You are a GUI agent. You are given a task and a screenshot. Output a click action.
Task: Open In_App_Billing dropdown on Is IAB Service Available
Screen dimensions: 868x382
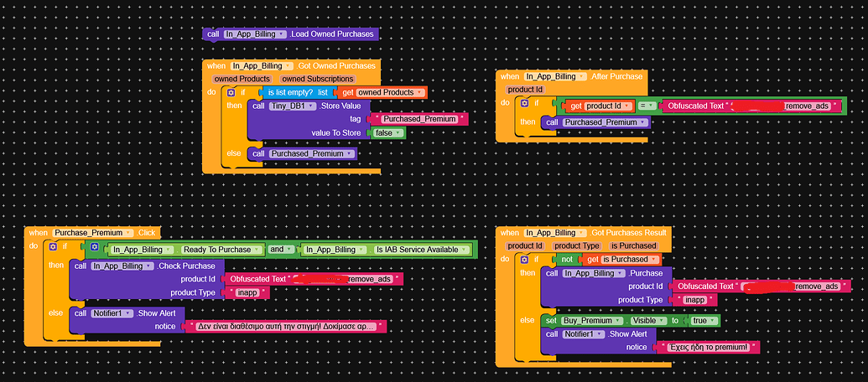coord(335,250)
